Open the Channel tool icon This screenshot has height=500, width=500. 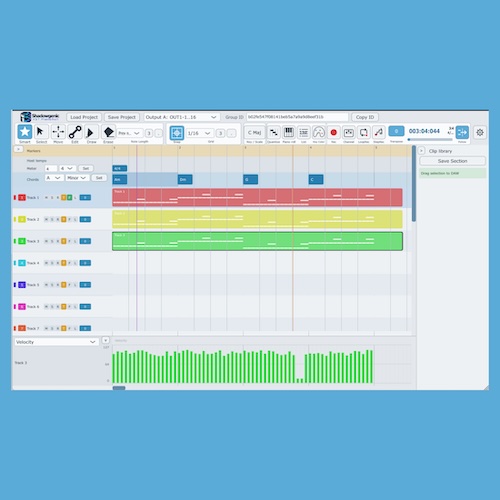349,133
